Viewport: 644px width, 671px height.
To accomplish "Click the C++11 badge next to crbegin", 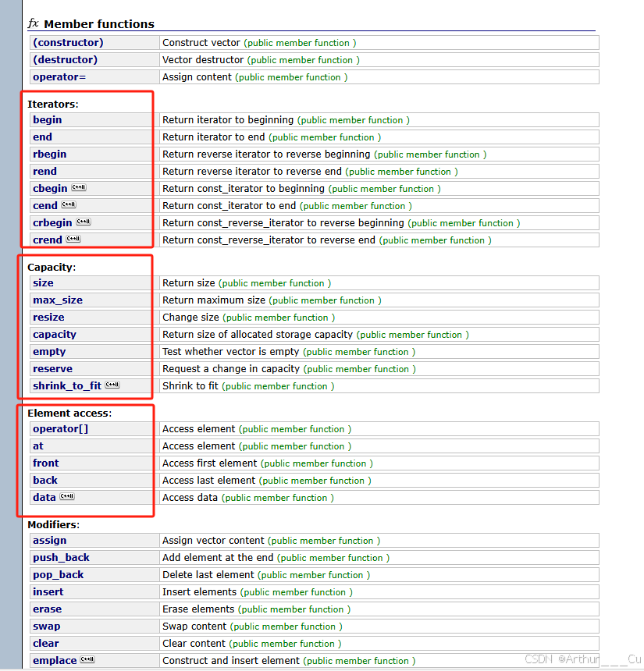I will (x=84, y=222).
